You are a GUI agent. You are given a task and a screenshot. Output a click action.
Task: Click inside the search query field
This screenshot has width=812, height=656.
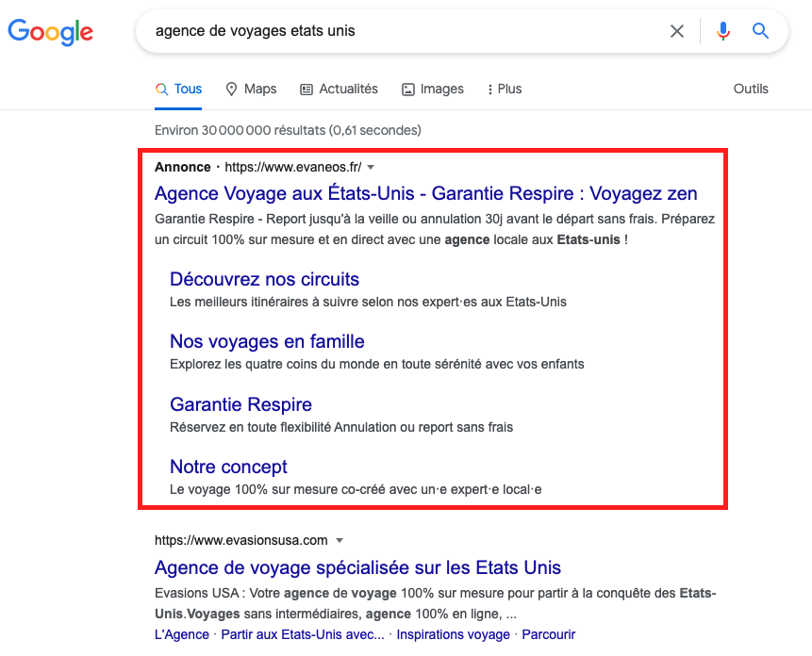coord(404,31)
